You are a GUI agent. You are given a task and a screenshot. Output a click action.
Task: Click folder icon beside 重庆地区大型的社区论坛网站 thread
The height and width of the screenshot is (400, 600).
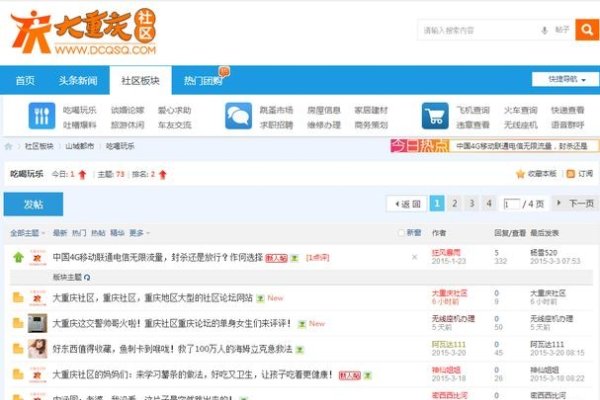click(x=18, y=297)
